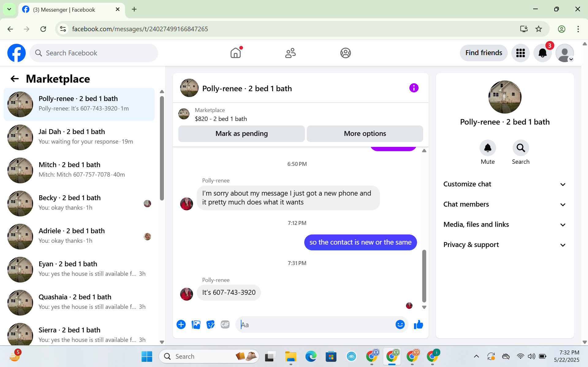
Task: Mute the Polly-renee conversation
Action: click(x=487, y=148)
